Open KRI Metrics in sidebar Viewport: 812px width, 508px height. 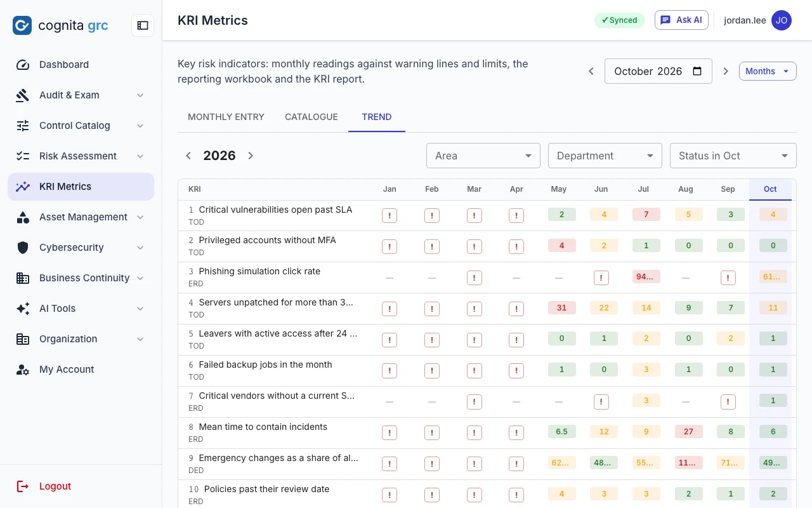[x=81, y=187]
